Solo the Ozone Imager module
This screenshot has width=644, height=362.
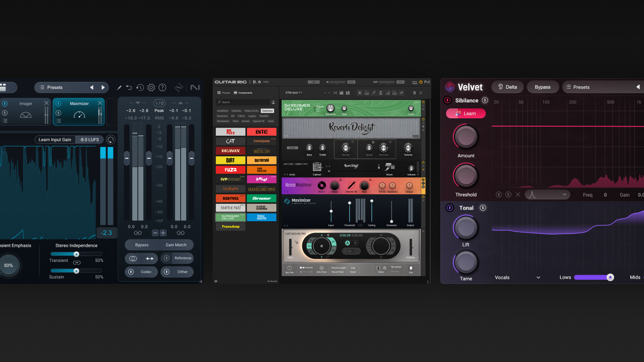tap(5, 112)
